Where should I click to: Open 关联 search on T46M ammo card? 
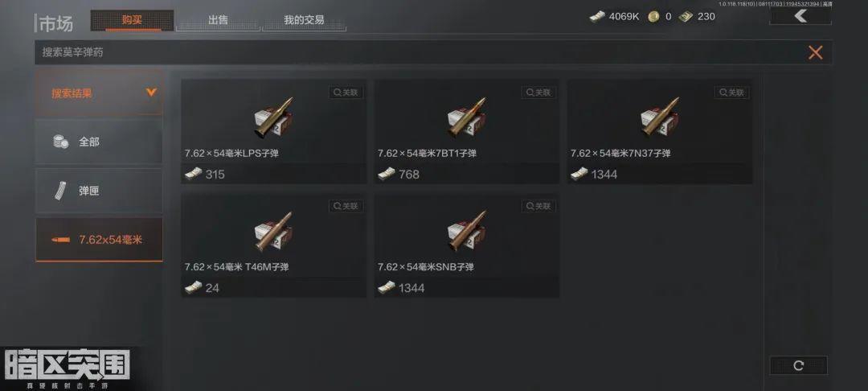pos(346,206)
